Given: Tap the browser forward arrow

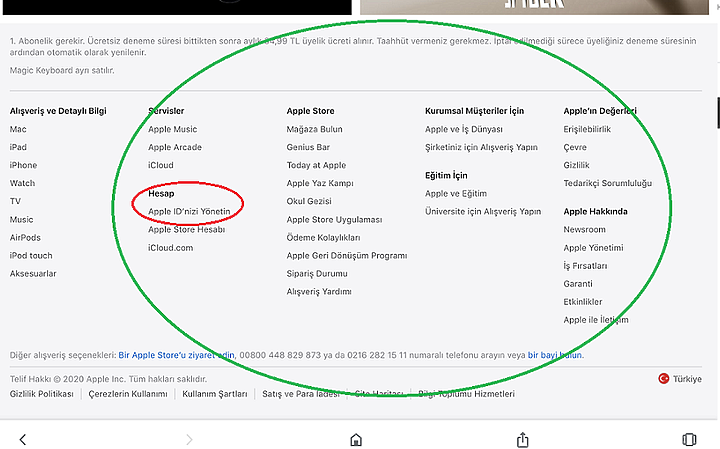Looking at the screenshot, I should tap(189, 439).
